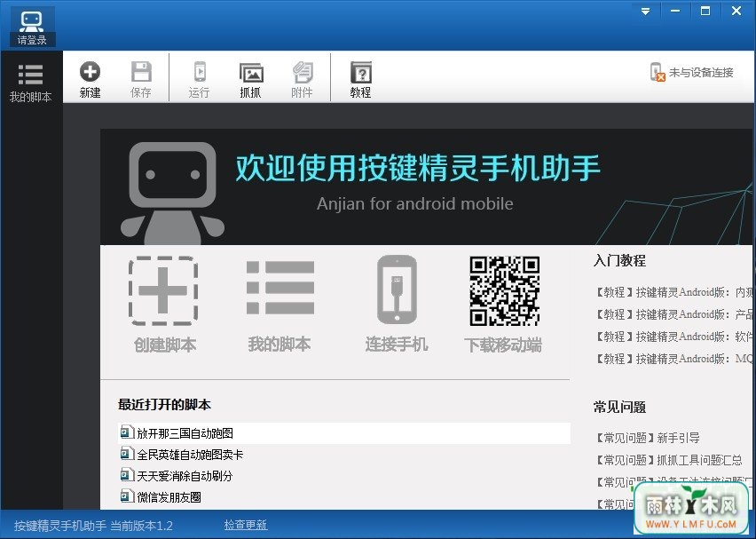Click the 请登录 robot login icon
The image size is (756, 539).
tap(32, 27)
